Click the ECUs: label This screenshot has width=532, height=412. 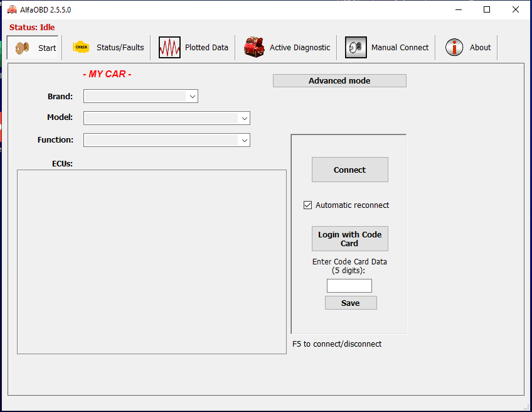[63, 164]
